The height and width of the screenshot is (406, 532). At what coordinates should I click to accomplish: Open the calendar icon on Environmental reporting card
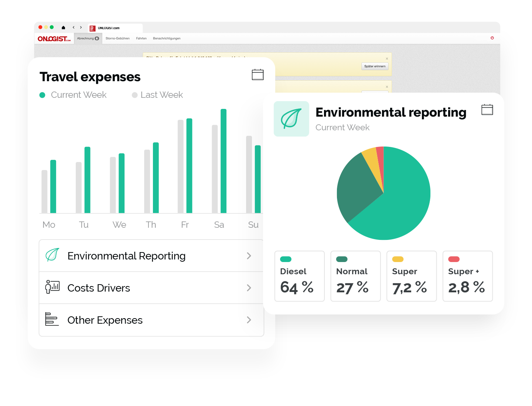[487, 109]
